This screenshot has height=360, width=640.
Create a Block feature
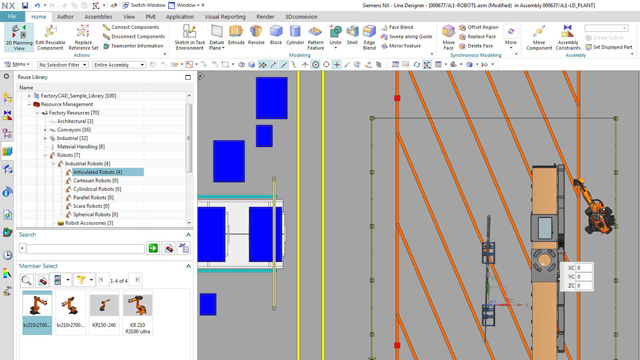coord(276,35)
